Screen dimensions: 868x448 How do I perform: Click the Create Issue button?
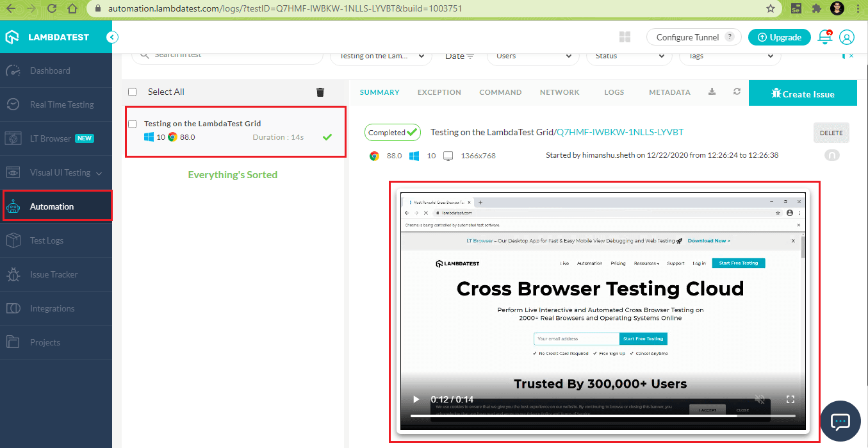803,93
